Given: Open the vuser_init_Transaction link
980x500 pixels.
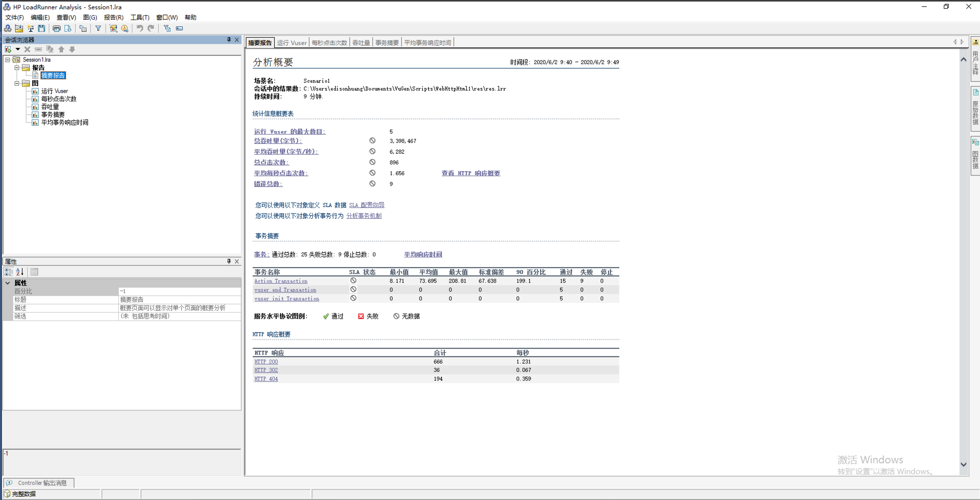Looking at the screenshot, I should click(x=286, y=299).
